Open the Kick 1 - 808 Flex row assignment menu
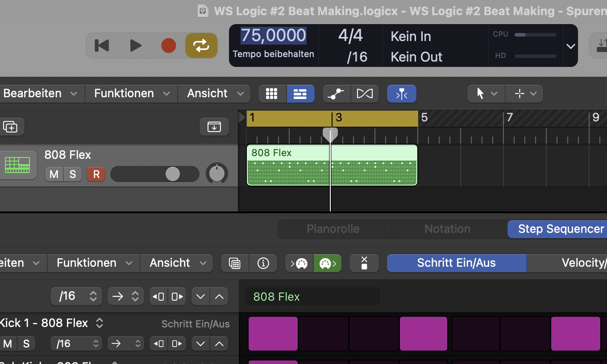The height and width of the screenshot is (364, 607). coord(51,323)
